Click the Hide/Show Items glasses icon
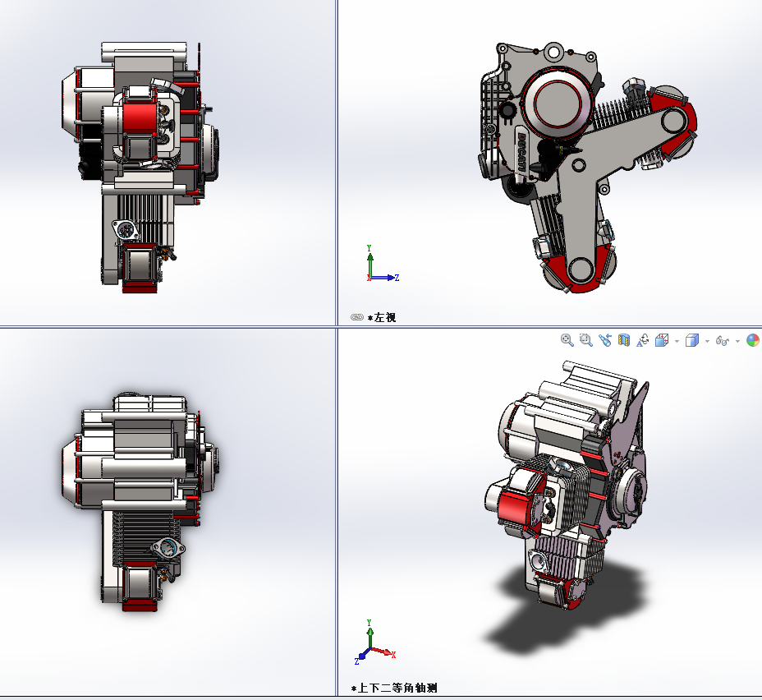This screenshot has width=762, height=700. point(723,341)
